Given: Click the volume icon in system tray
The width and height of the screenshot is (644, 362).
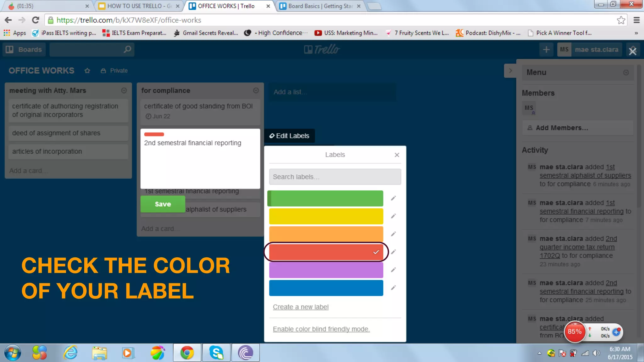Looking at the screenshot, I should (596, 353).
